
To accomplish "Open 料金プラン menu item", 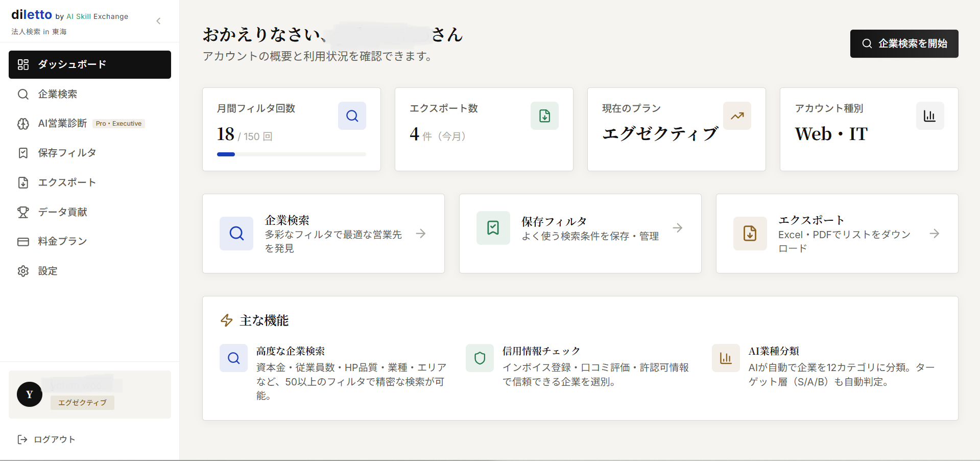I will click(x=90, y=241).
